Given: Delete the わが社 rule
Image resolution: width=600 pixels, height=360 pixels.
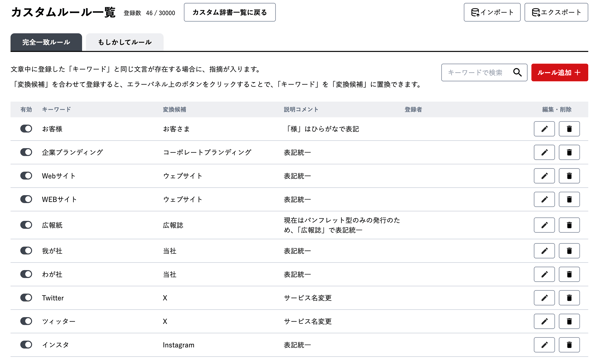Looking at the screenshot, I should (x=569, y=274).
